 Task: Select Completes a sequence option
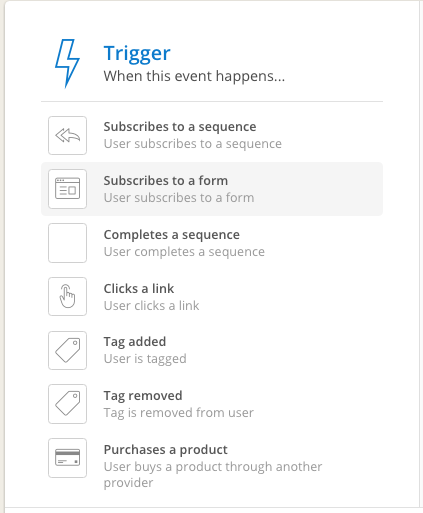tap(212, 243)
